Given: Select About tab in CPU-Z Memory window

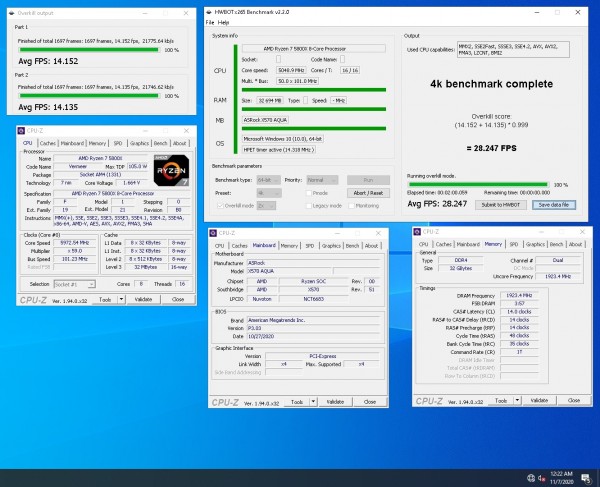Looking at the screenshot, I should (x=575, y=244).
